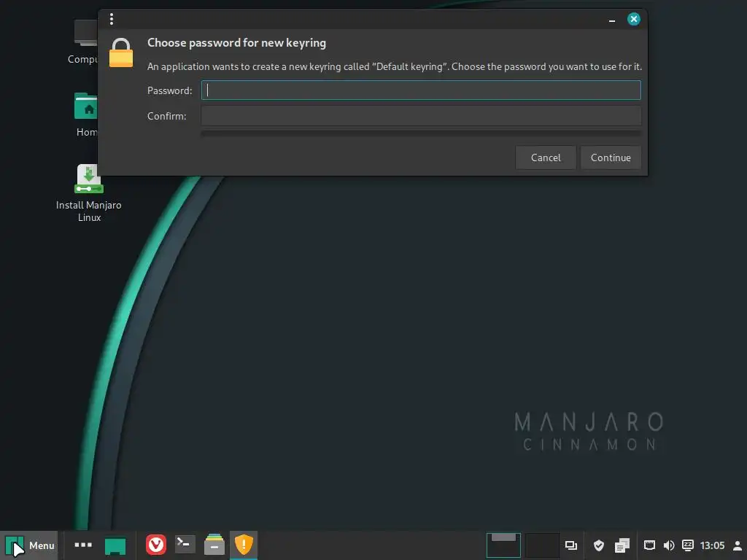The image size is (747, 560).
Task: Select the yellow shield warning taskbar item
Action: (244, 545)
